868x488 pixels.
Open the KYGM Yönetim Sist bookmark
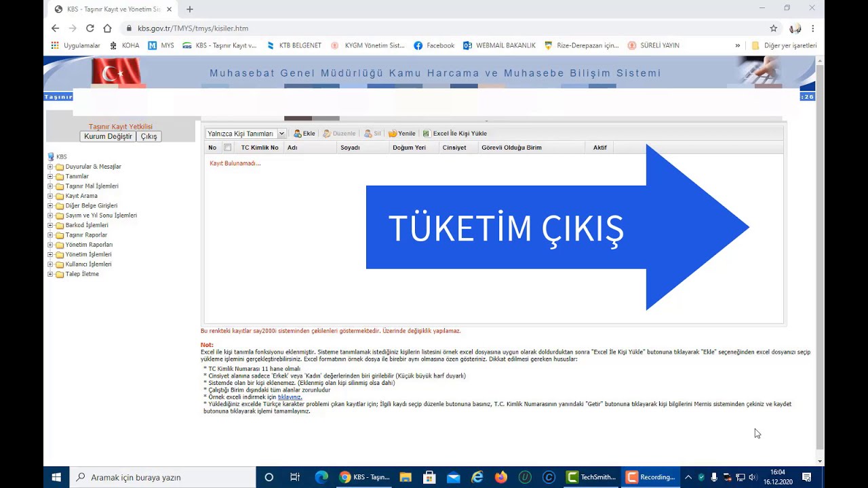(368, 45)
